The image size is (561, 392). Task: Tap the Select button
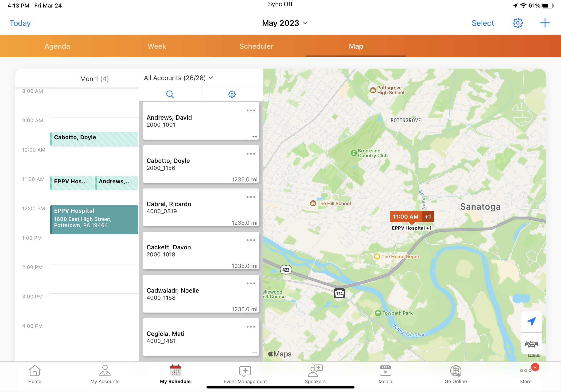pos(483,23)
